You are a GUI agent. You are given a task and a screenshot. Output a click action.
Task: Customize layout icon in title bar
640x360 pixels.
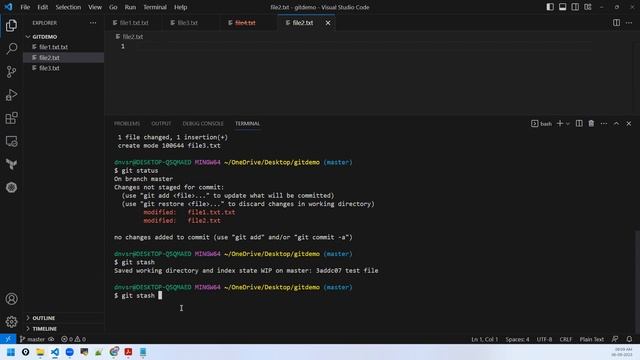[588, 7]
